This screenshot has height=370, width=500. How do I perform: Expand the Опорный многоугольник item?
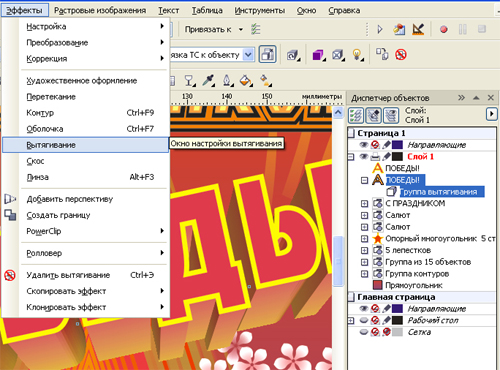click(x=364, y=239)
